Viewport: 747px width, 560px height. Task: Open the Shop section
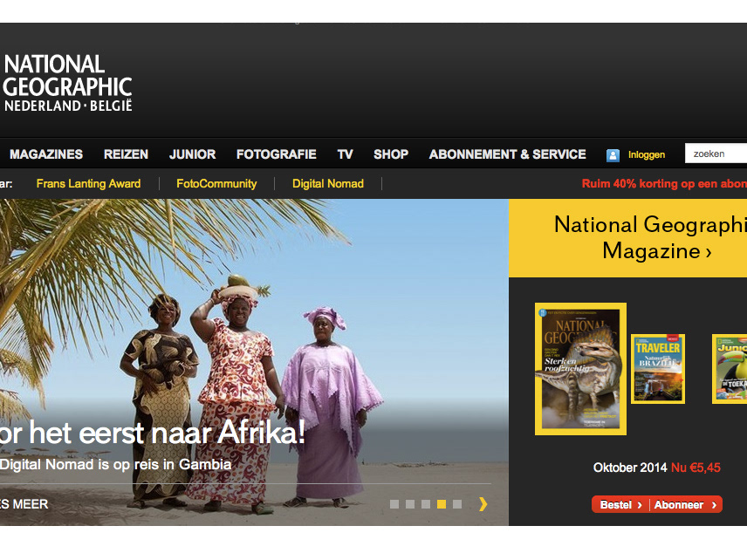point(391,154)
